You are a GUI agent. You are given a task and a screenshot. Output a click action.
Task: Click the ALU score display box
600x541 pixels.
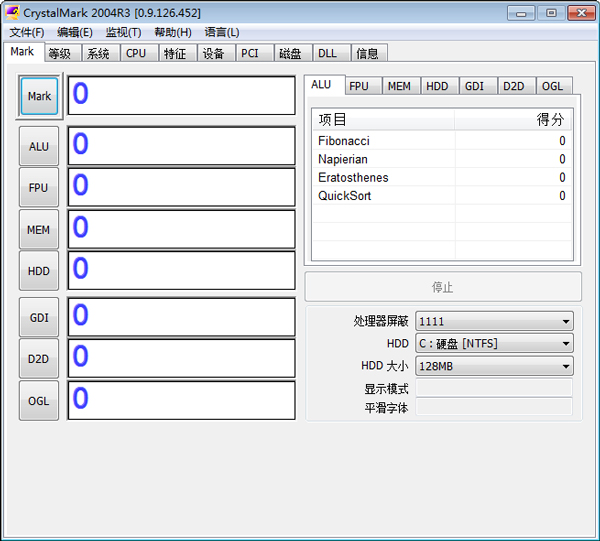[181, 146]
